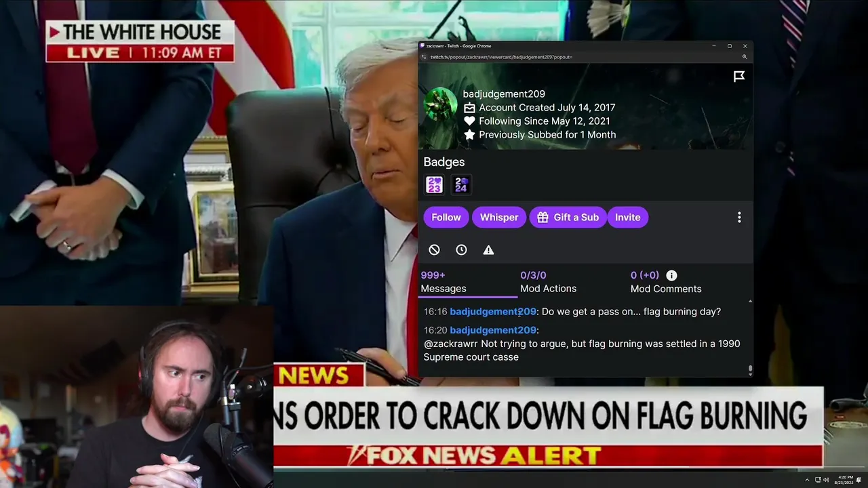This screenshot has height=488, width=868.
Task: Click the Gift a Sub button
Action: click(x=568, y=218)
